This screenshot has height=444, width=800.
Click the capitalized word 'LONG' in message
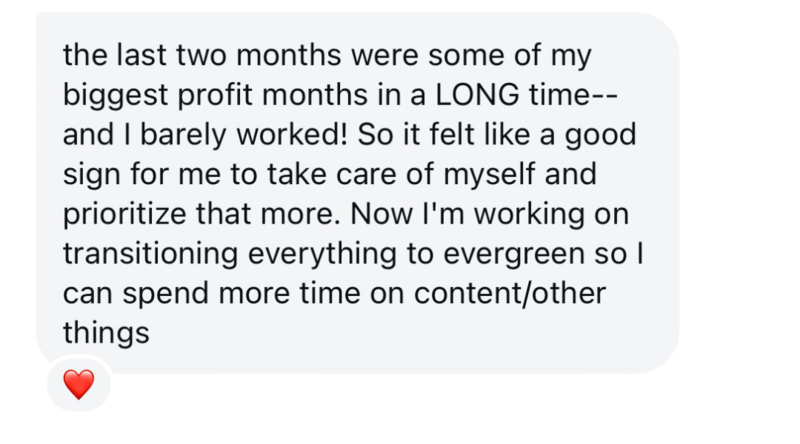pyautogui.click(x=477, y=95)
